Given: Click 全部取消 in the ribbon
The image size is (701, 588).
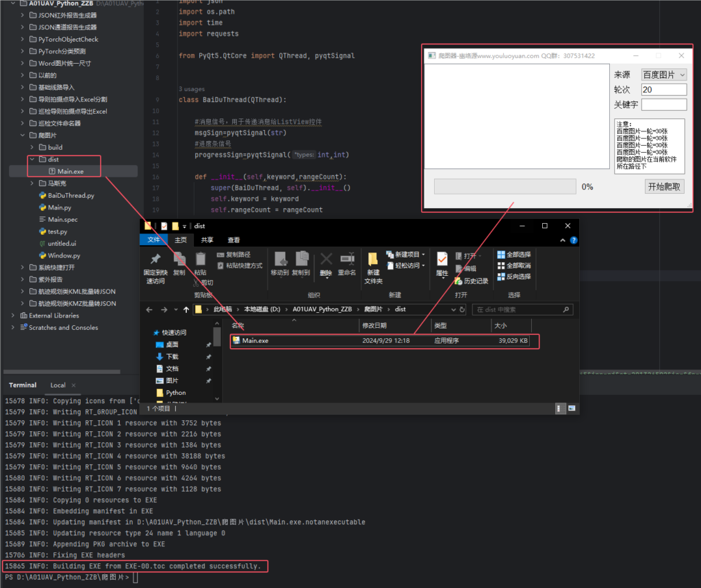Looking at the screenshot, I should pyautogui.click(x=514, y=266).
